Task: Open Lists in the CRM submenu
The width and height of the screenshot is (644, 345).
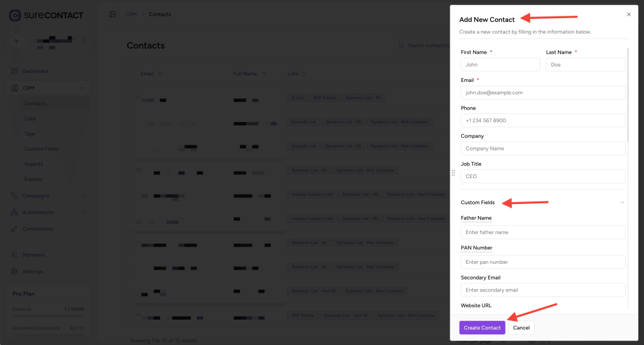Action: point(30,119)
